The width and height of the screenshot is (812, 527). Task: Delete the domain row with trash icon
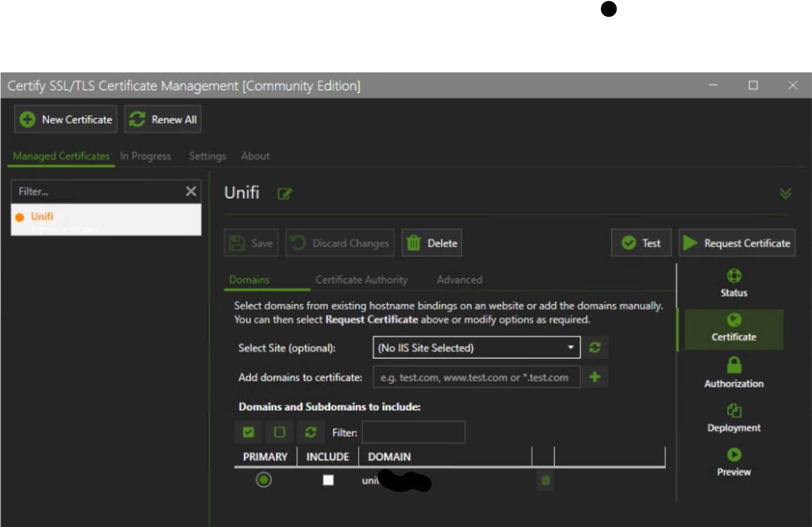[545, 480]
